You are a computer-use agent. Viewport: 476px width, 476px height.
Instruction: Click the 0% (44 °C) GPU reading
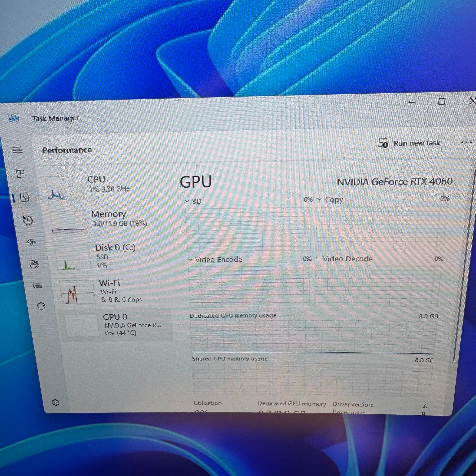point(120,333)
